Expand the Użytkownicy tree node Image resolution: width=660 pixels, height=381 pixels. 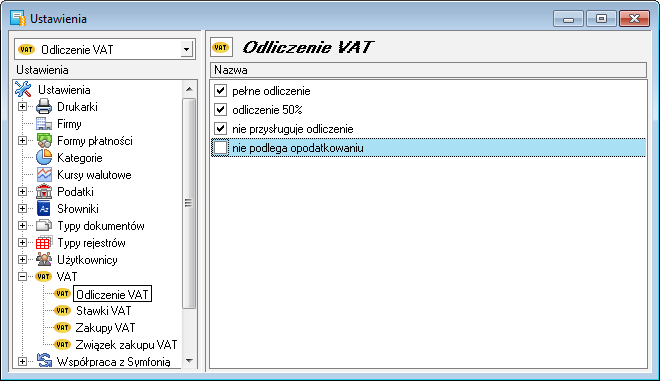22,259
